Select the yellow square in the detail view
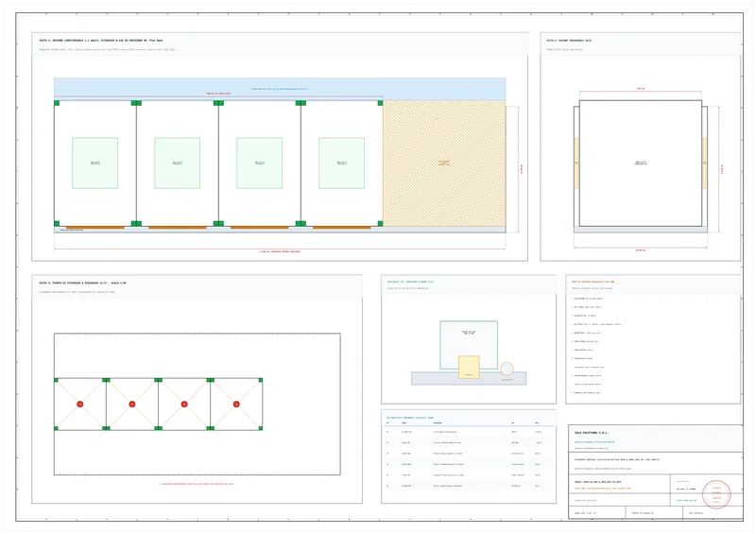The image size is (756, 534). click(x=469, y=367)
